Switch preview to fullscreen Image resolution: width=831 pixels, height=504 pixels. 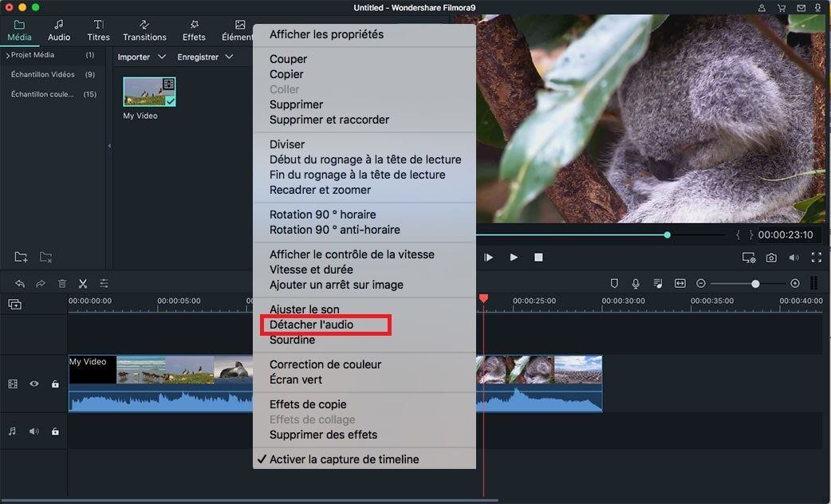[816, 258]
